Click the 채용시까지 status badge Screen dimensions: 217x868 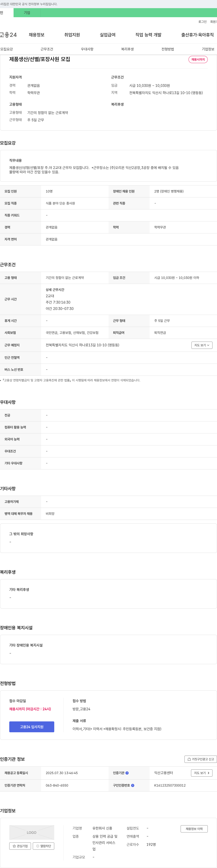point(198,59)
